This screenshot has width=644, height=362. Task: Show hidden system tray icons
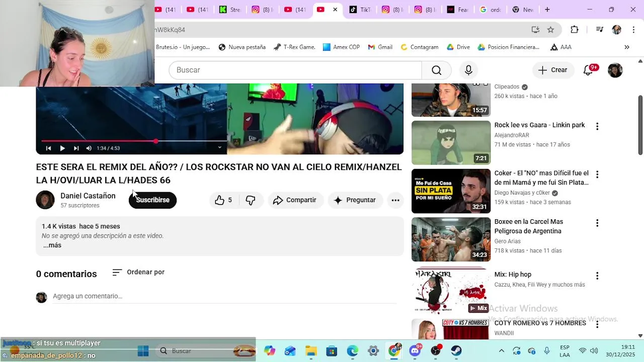501,351
